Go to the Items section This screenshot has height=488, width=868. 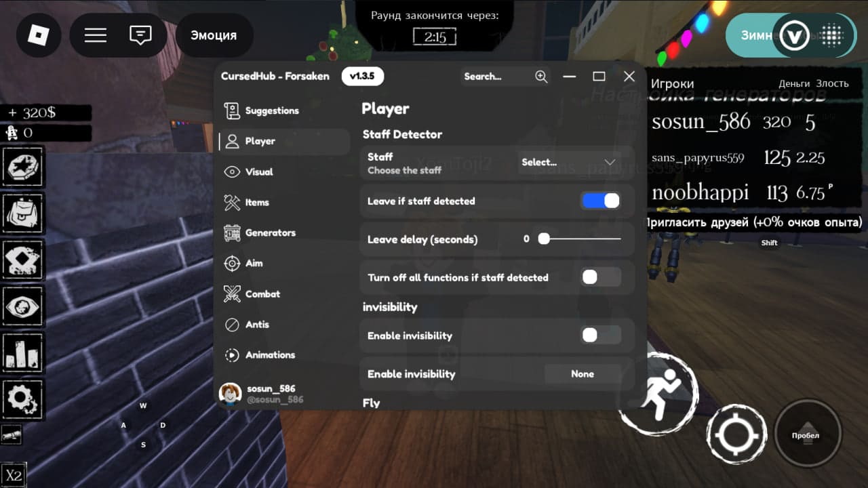point(283,202)
